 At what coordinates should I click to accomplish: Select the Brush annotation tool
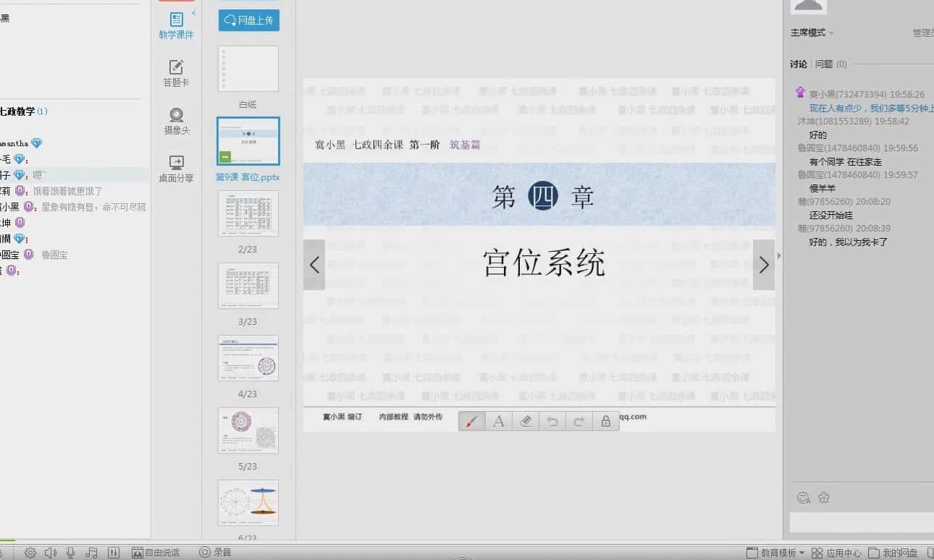[471, 420]
